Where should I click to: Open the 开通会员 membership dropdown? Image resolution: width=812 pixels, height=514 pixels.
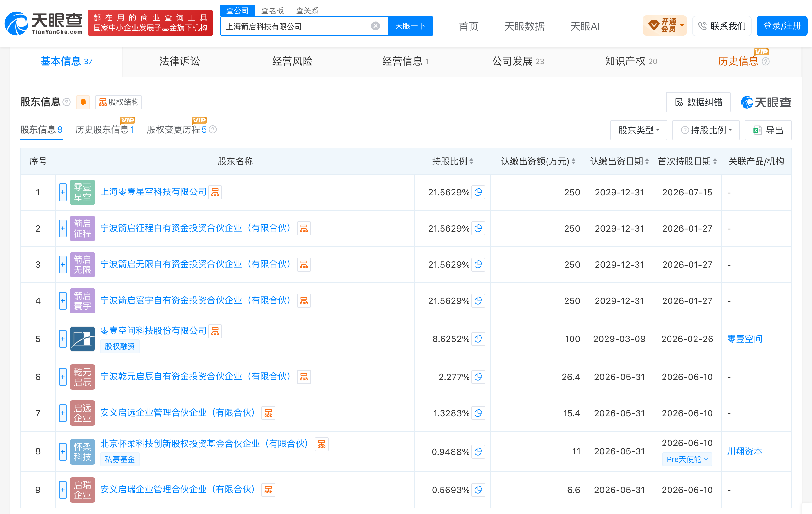[664, 26]
